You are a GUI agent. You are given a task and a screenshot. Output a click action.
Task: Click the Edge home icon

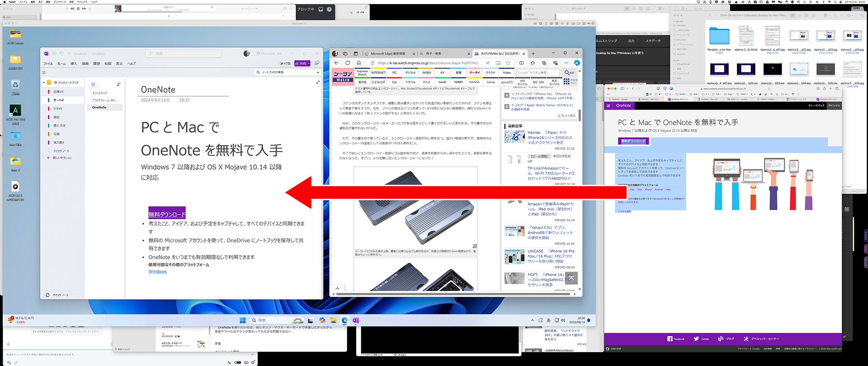[x=359, y=63]
